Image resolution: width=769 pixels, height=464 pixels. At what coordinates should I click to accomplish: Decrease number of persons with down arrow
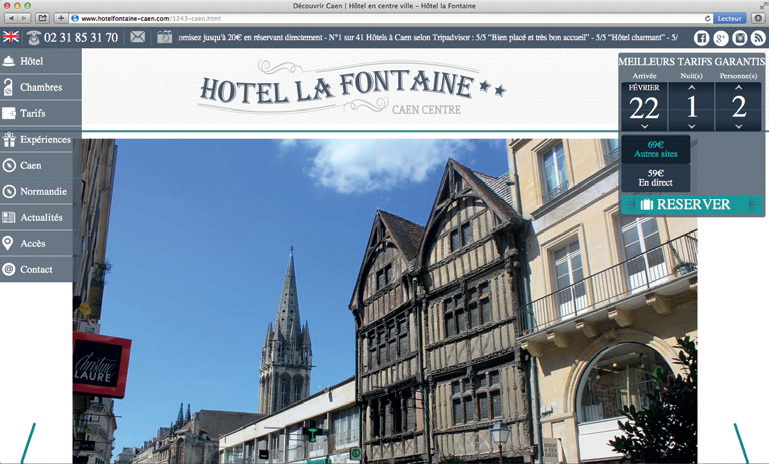[x=739, y=127]
